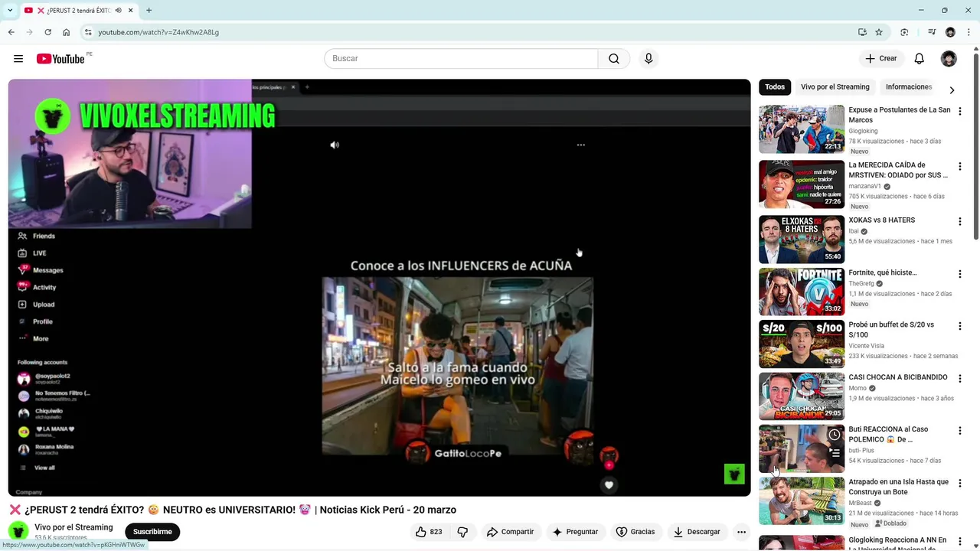This screenshot has width=980, height=551.
Task: Focus the Buscar search field
Action: 461,59
